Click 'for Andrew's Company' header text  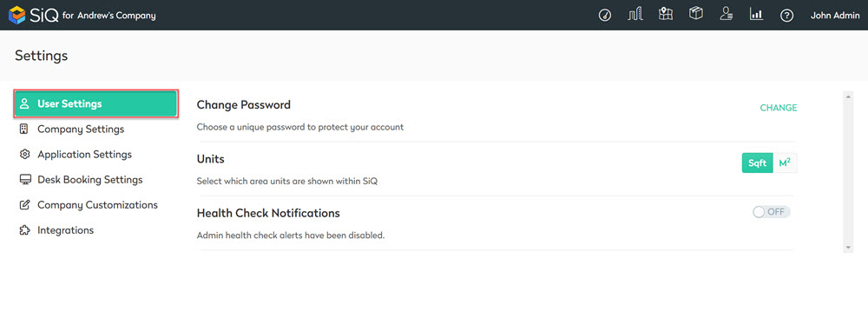click(x=109, y=17)
